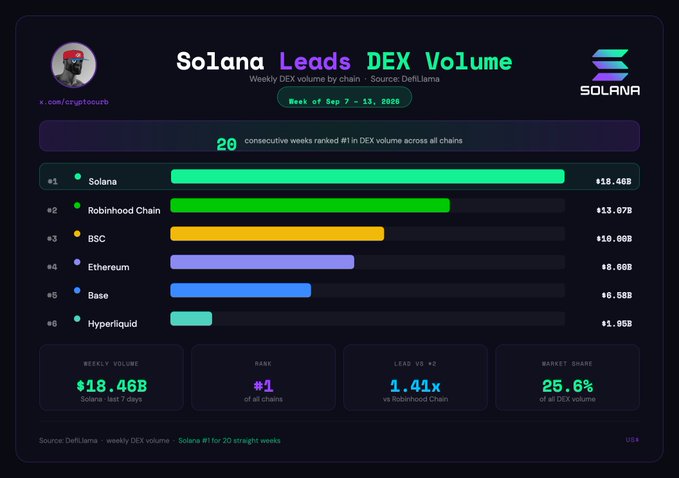Click the $18.46B figure in Weekly Volume card
Screen dimensions: 679x478
(111, 386)
